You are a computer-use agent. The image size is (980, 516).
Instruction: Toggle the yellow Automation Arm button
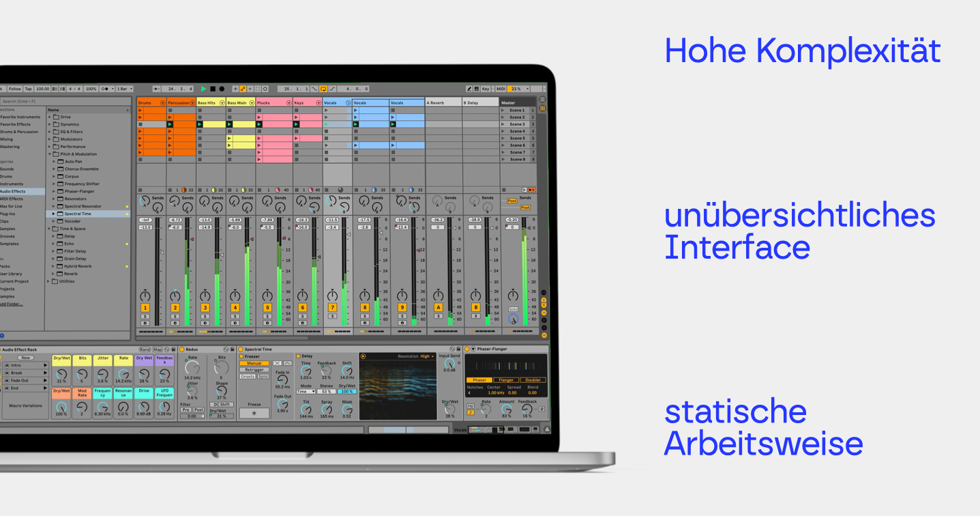point(243,89)
